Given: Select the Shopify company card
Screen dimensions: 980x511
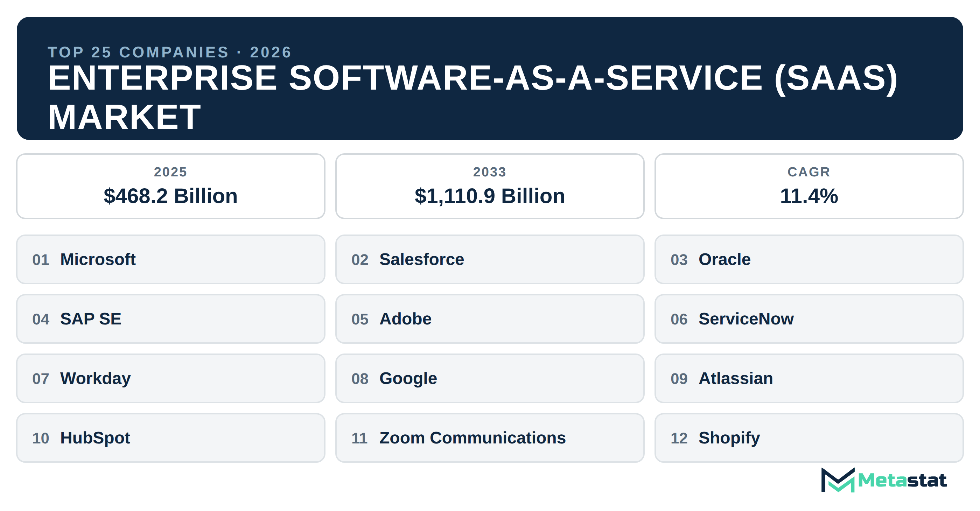Looking at the screenshot, I should [809, 438].
